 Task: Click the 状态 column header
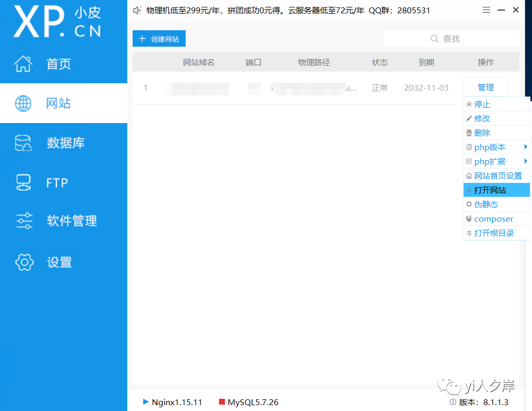380,63
